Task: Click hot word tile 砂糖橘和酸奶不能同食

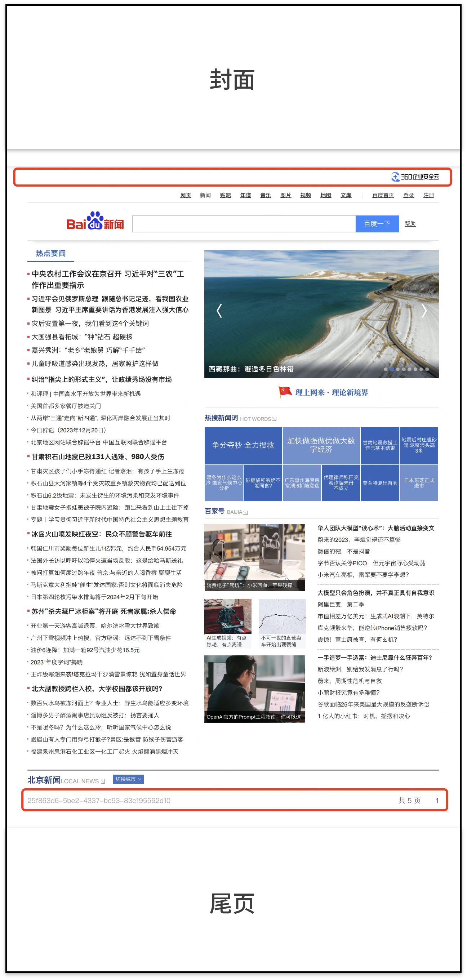Action: click(263, 483)
